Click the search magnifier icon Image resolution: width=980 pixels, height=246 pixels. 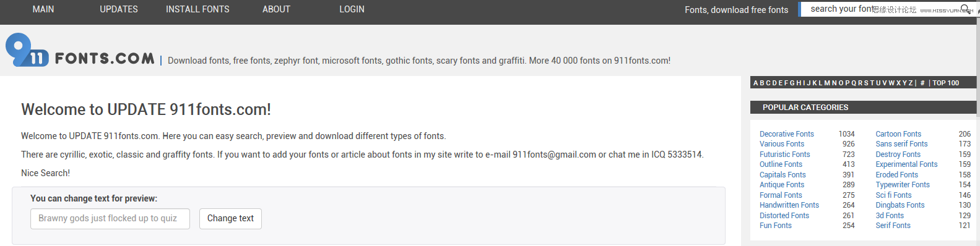[965, 9]
